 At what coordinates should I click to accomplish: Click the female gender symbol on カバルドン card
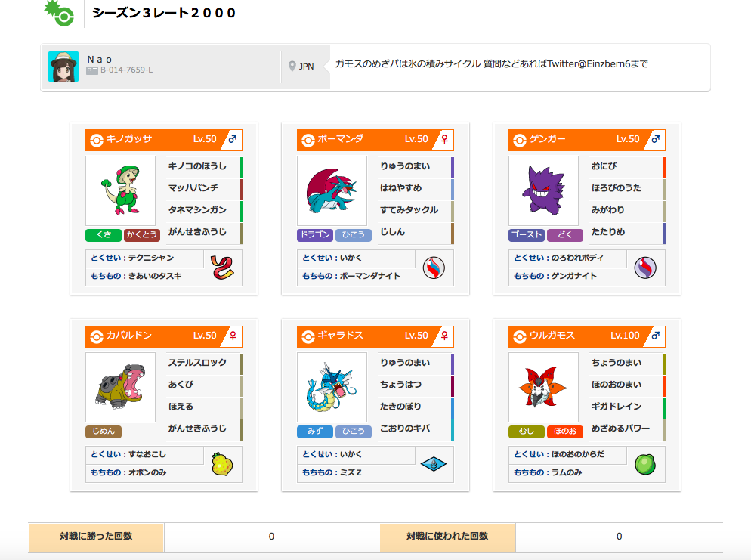coord(233,336)
